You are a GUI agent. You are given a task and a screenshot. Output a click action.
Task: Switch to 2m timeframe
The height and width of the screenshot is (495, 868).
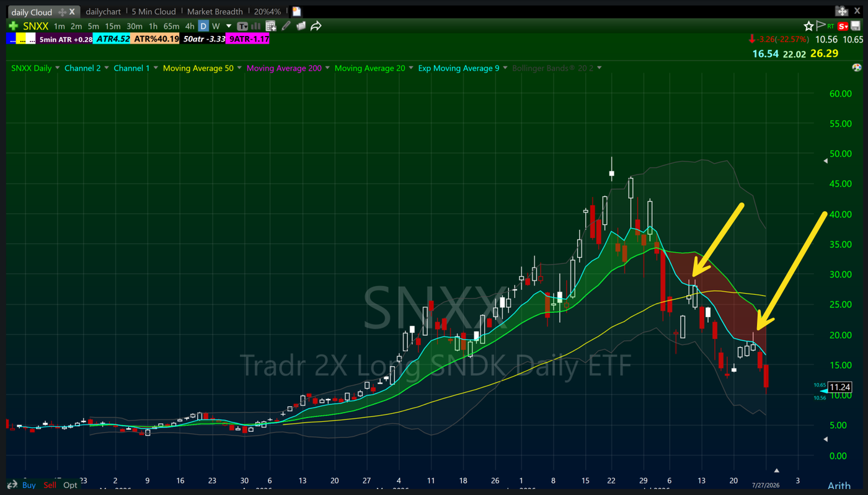[76, 26]
